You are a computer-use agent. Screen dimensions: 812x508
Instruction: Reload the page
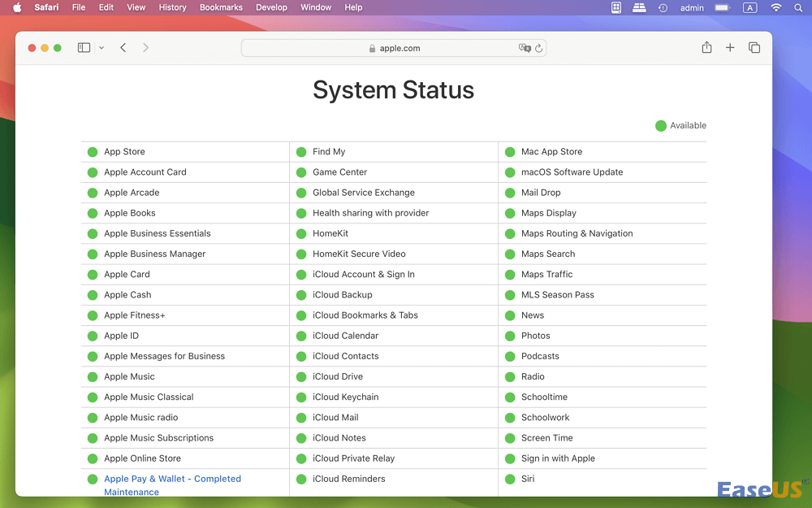(538, 48)
